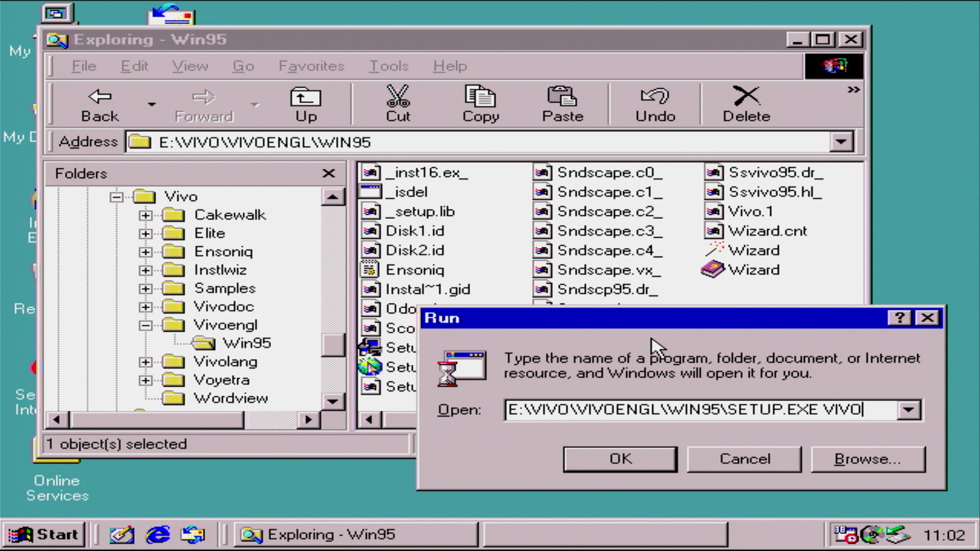Expand the Cakewalk folder node
The image size is (980, 551).
click(145, 215)
